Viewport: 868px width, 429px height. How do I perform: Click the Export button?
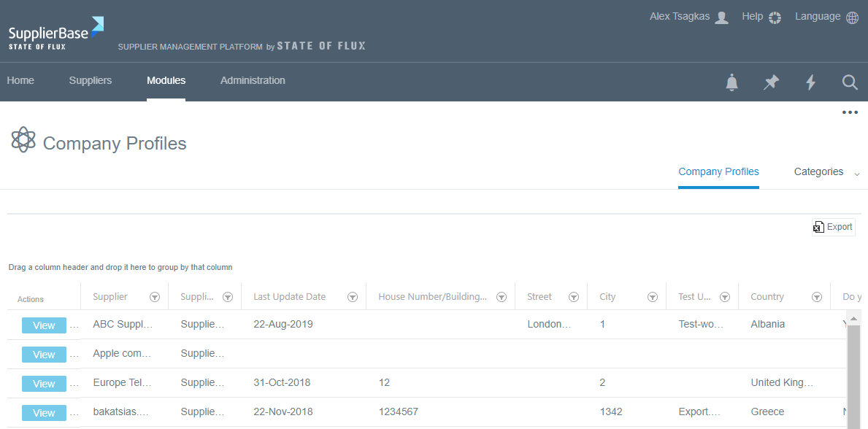tap(833, 227)
